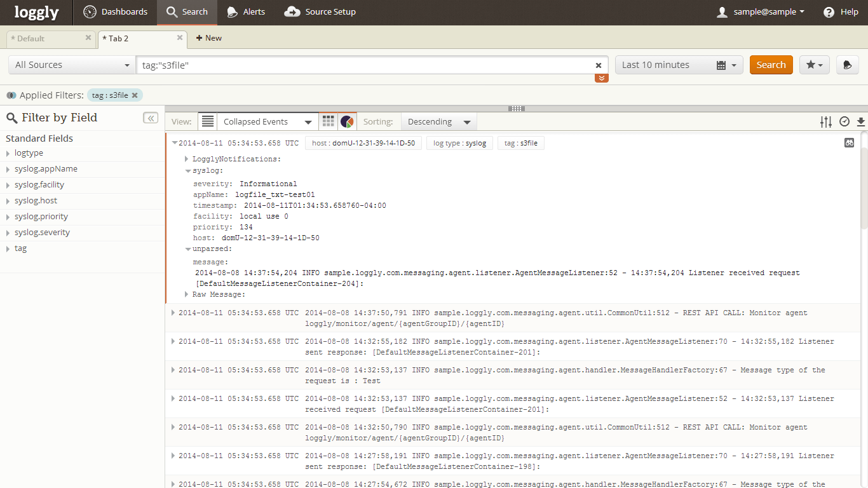Close Tab 2

coord(180,38)
